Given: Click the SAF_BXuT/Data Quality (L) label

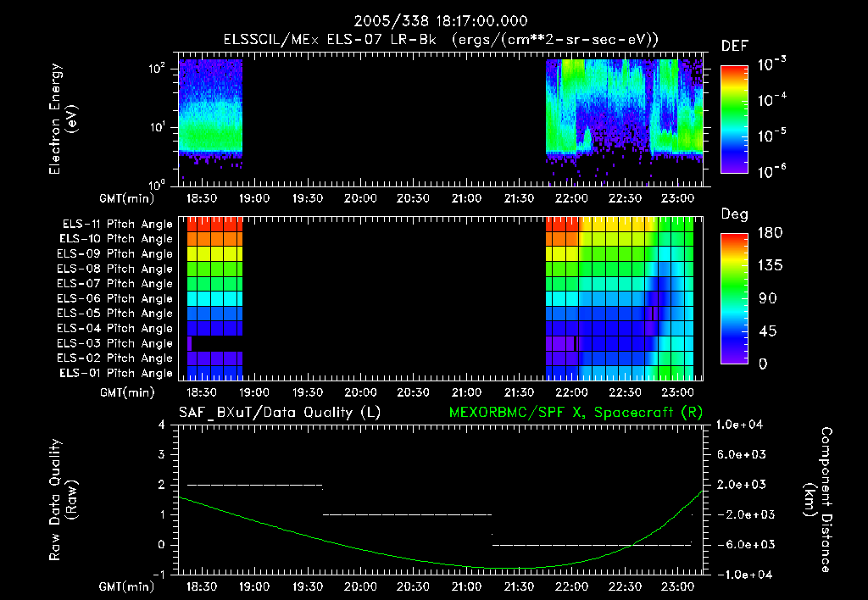Looking at the screenshot, I should click(280, 413).
